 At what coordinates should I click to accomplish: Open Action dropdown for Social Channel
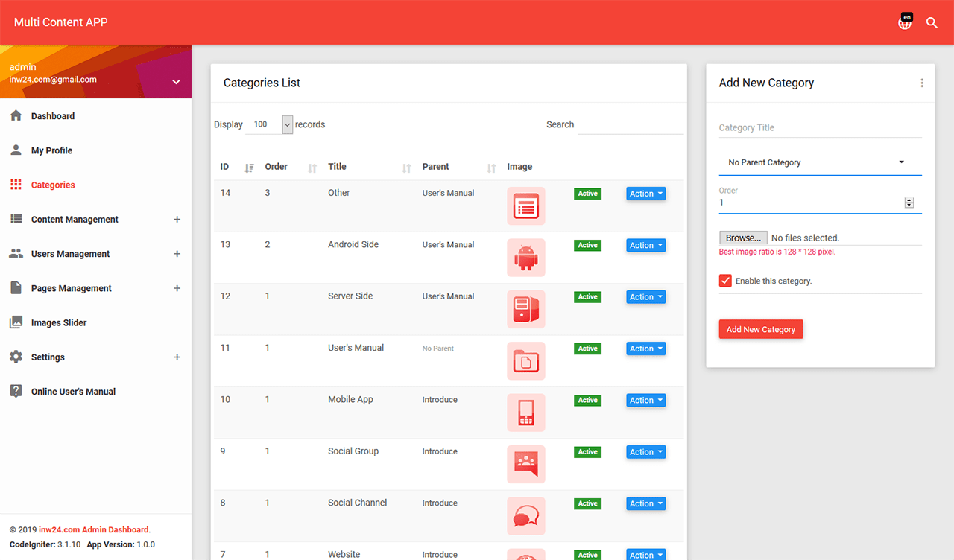[645, 503]
